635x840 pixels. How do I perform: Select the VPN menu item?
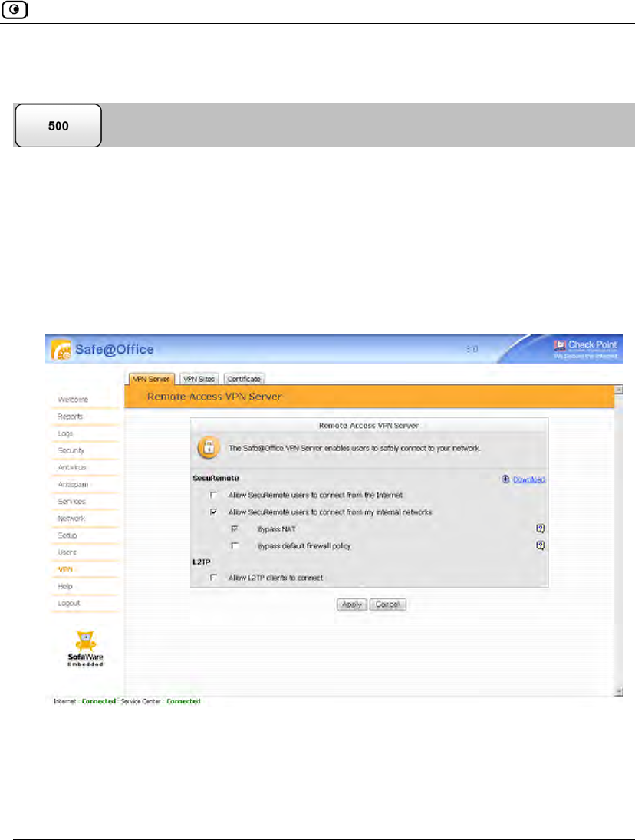(x=65, y=569)
